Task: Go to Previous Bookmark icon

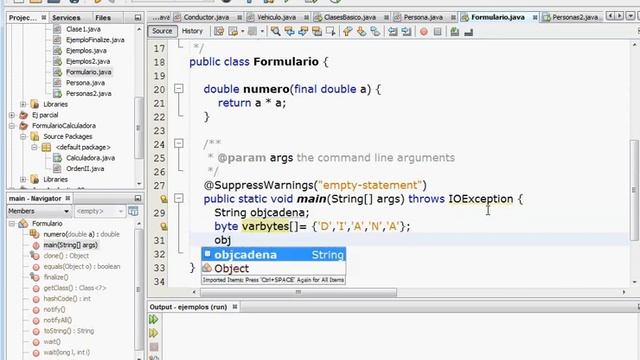Action: 347,31
